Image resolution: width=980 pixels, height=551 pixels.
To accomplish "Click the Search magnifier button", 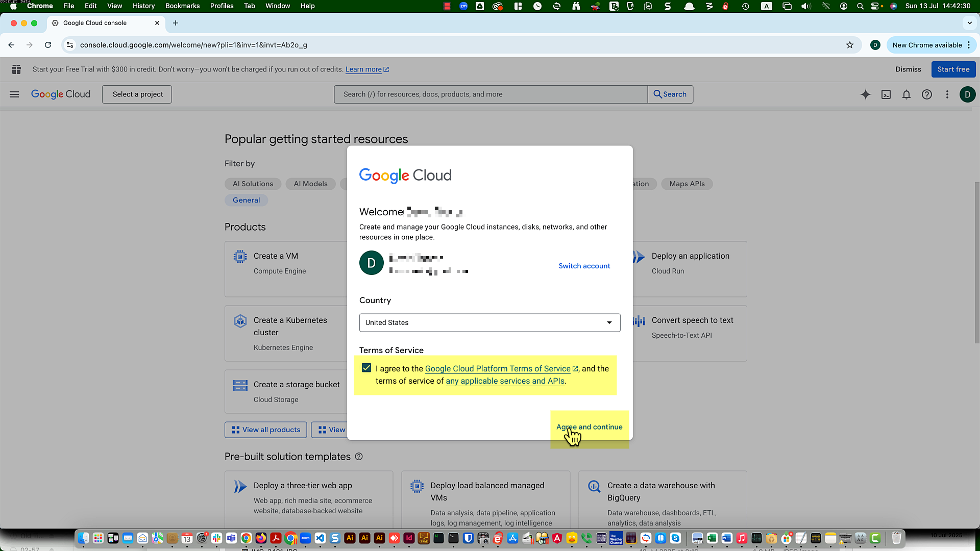I will click(x=670, y=94).
